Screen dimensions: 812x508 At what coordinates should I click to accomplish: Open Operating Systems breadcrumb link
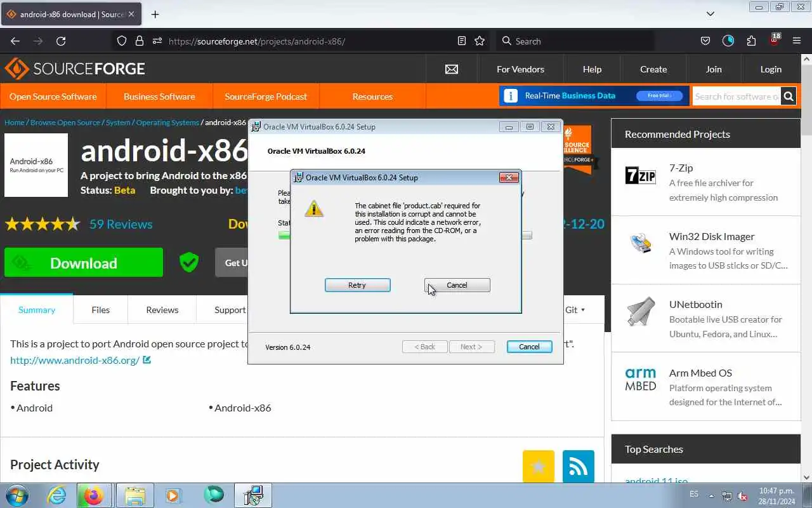[167, 122]
